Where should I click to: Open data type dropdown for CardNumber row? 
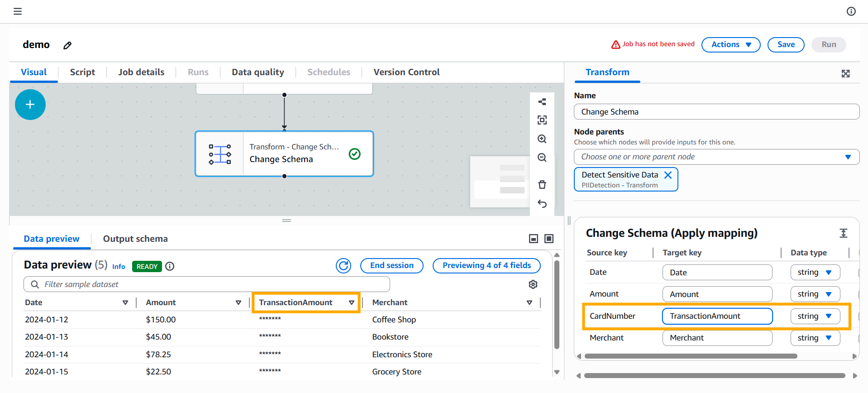point(815,316)
